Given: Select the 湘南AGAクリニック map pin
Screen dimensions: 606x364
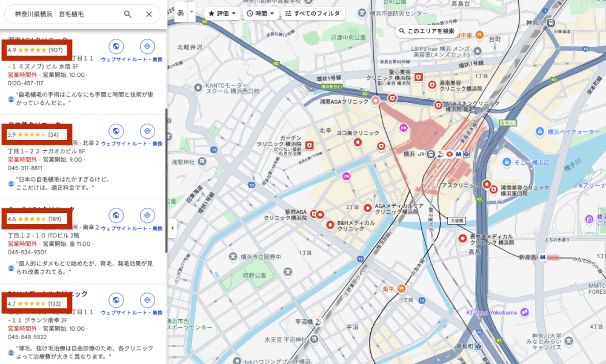Looking at the screenshot, I should click(376, 101).
